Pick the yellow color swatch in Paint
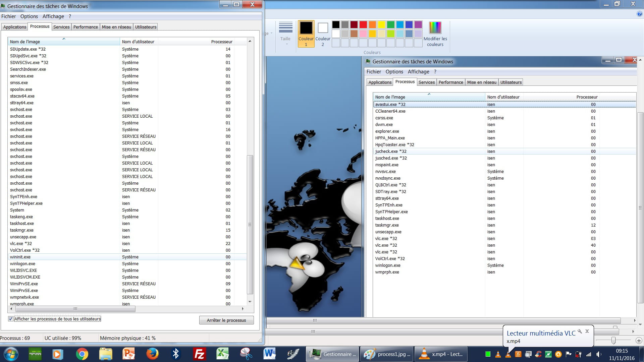 coord(381,24)
